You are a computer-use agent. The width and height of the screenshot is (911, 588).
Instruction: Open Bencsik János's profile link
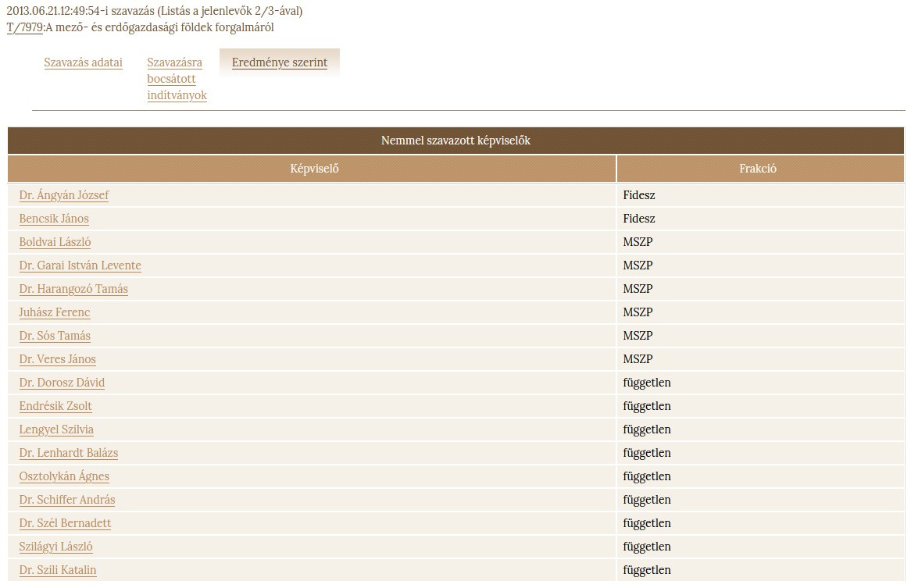[x=54, y=218]
